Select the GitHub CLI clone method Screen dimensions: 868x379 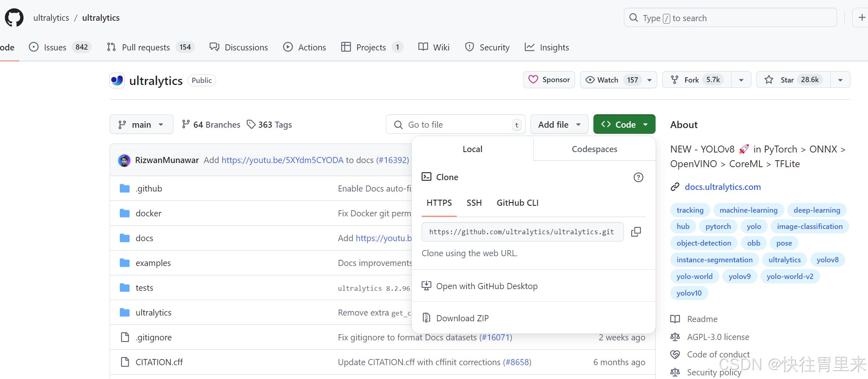coord(517,203)
